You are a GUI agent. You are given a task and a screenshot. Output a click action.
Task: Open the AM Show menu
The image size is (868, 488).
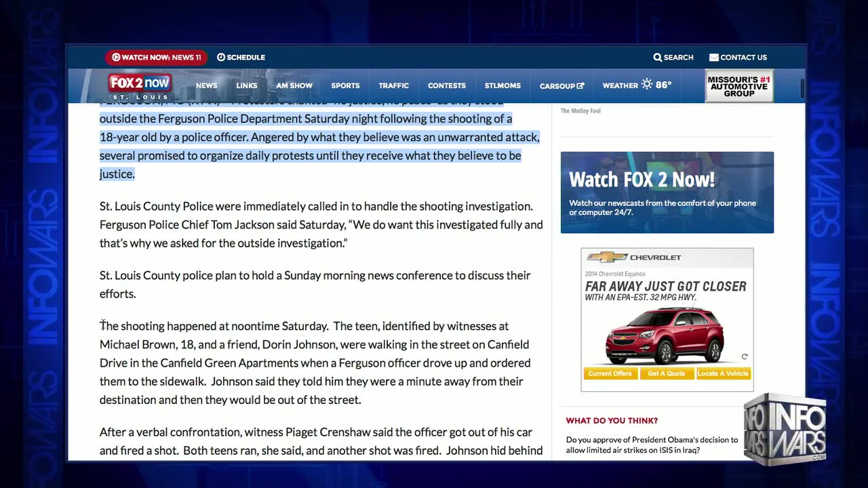point(294,86)
